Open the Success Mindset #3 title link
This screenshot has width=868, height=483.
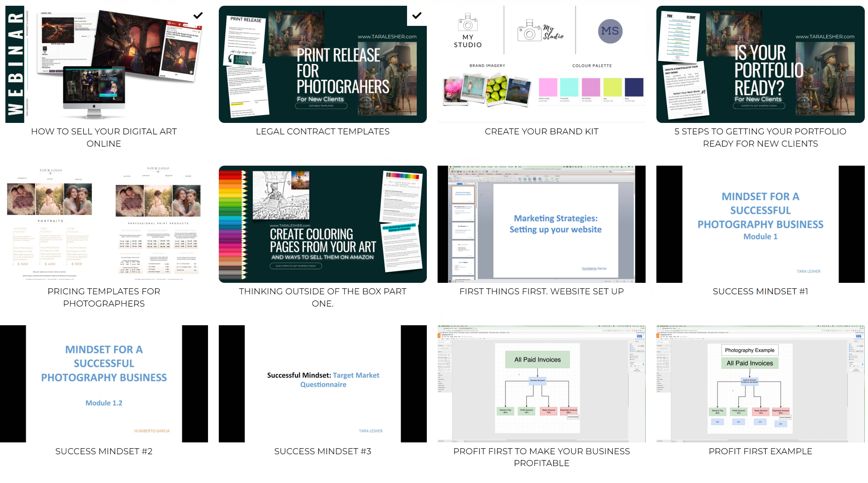tap(323, 451)
